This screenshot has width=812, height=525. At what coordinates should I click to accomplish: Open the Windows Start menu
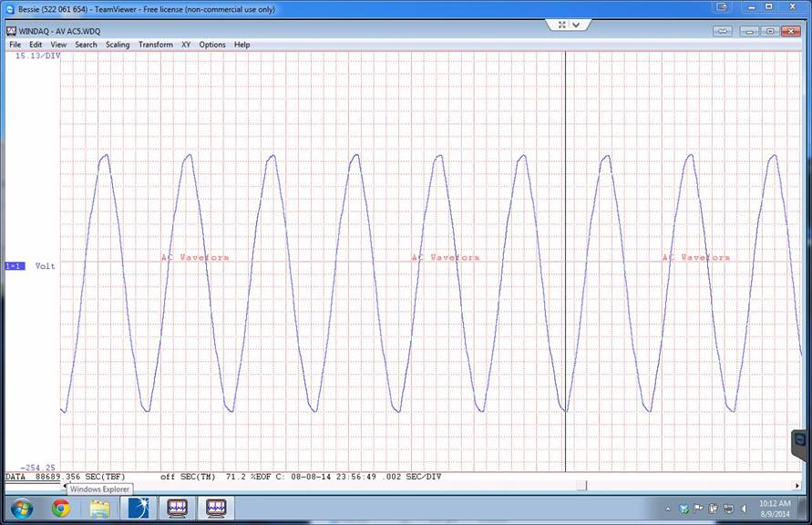coord(22,509)
